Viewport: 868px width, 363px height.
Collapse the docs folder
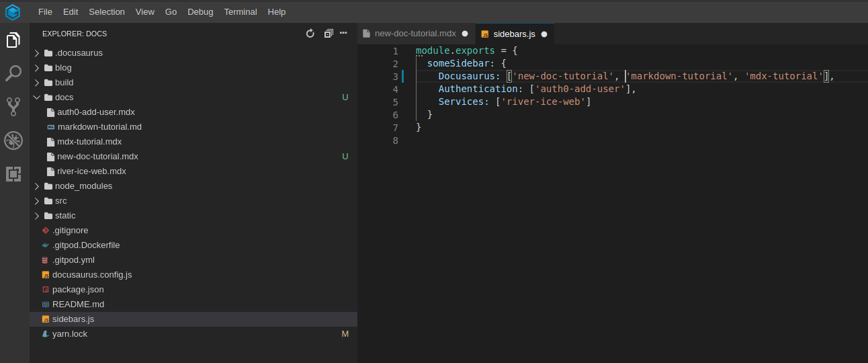37,97
